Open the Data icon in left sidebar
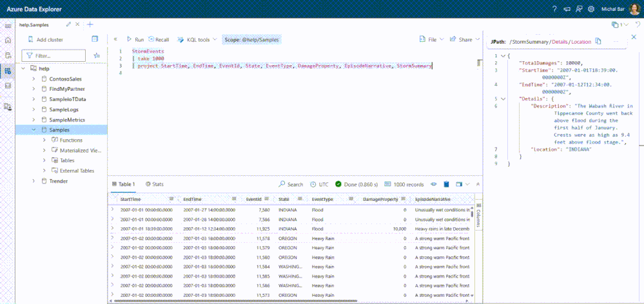Image resolution: width=644 pixels, height=304 pixels. point(7,55)
